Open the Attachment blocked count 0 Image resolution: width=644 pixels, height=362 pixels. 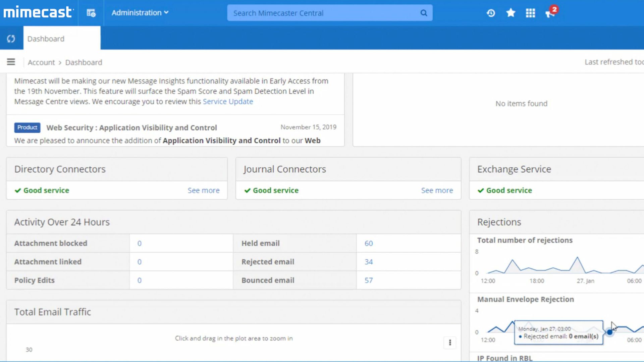(x=139, y=243)
